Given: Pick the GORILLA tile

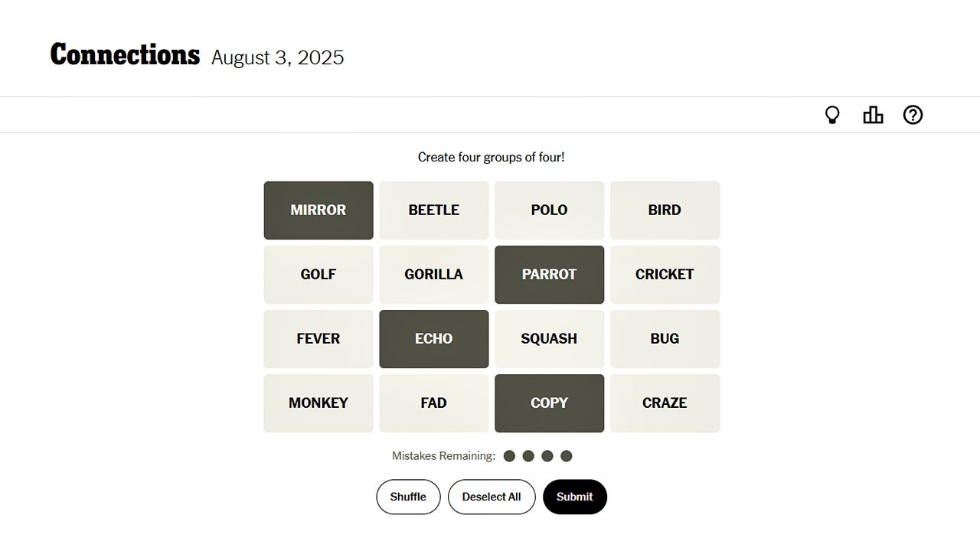Looking at the screenshot, I should pyautogui.click(x=433, y=275).
